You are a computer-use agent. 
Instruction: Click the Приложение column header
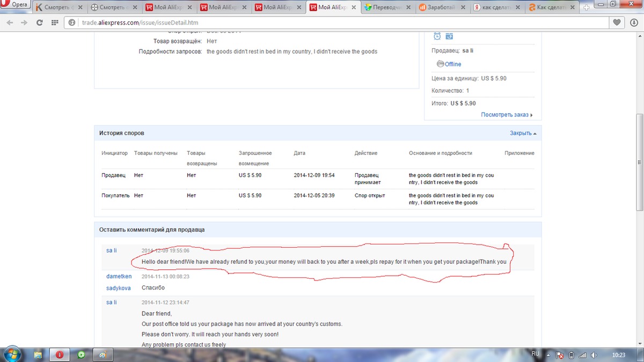[x=519, y=153]
